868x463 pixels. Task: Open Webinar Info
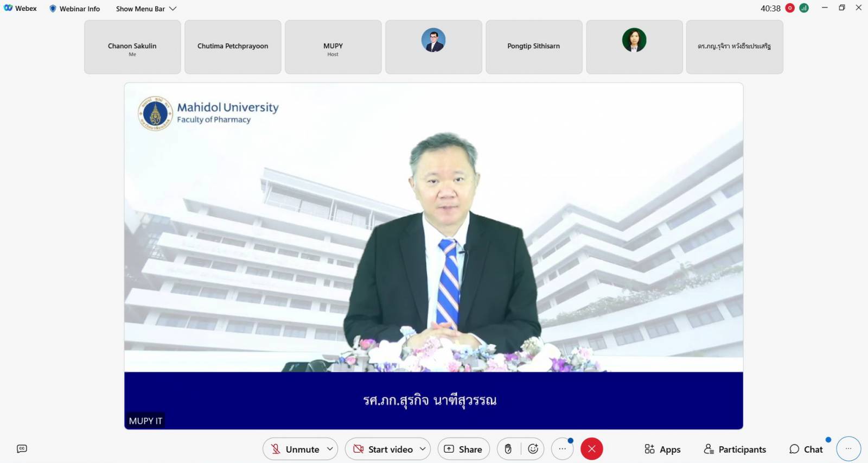(75, 9)
